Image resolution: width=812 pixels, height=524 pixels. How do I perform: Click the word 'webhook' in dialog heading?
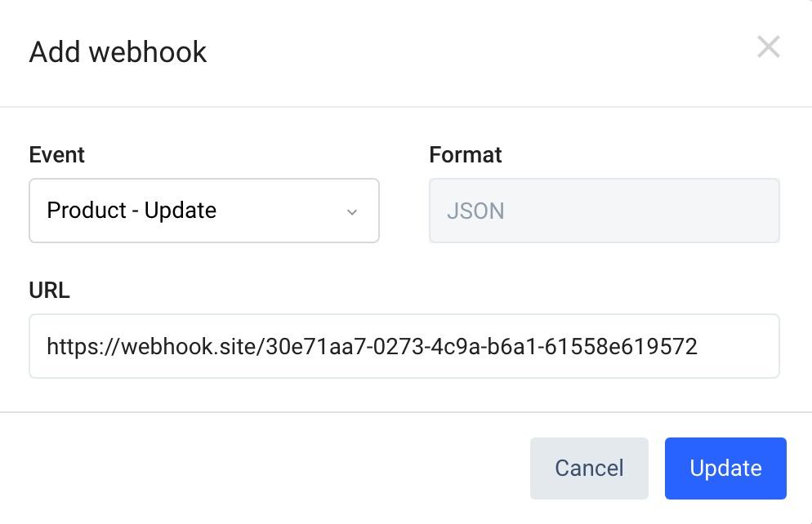coord(148,52)
